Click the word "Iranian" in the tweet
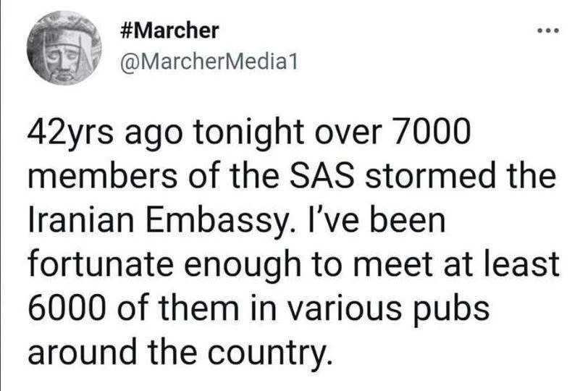This screenshot has height=391, width=588. [x=81, y=219]
